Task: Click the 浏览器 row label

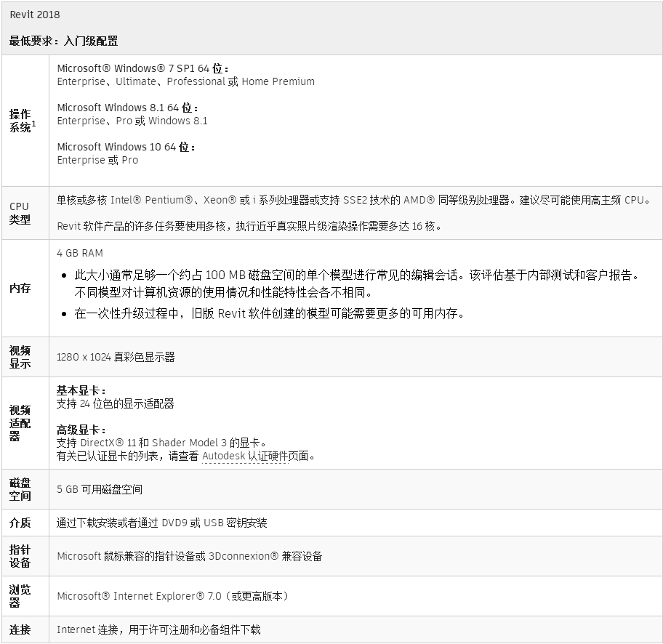Action: coord(20,596)
